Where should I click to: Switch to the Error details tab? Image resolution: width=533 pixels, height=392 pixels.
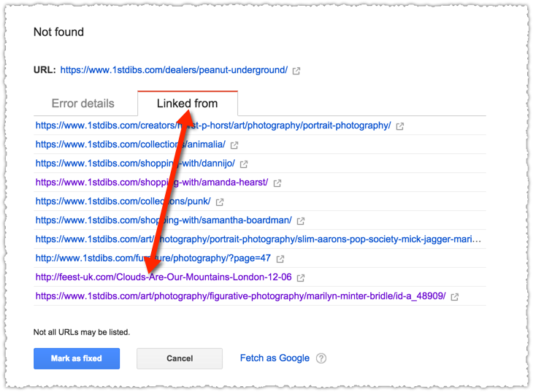click(83, 104)
